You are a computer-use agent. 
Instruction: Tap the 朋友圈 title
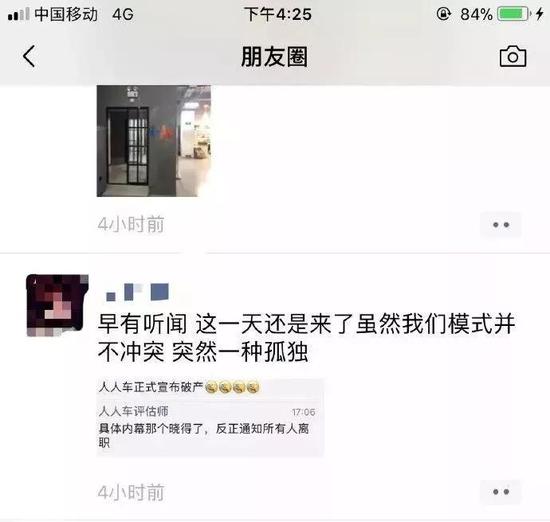tap(275, 57)
